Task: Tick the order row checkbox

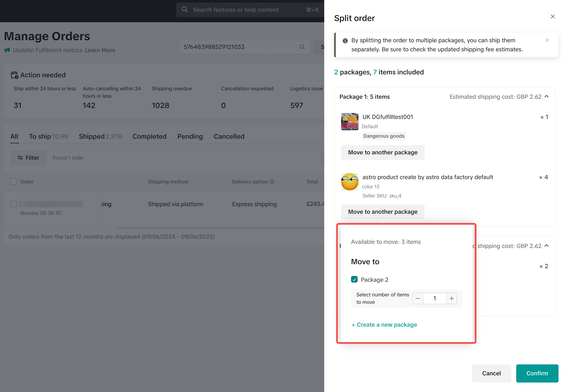Action: pyautogui.click(x=14, y=204)
